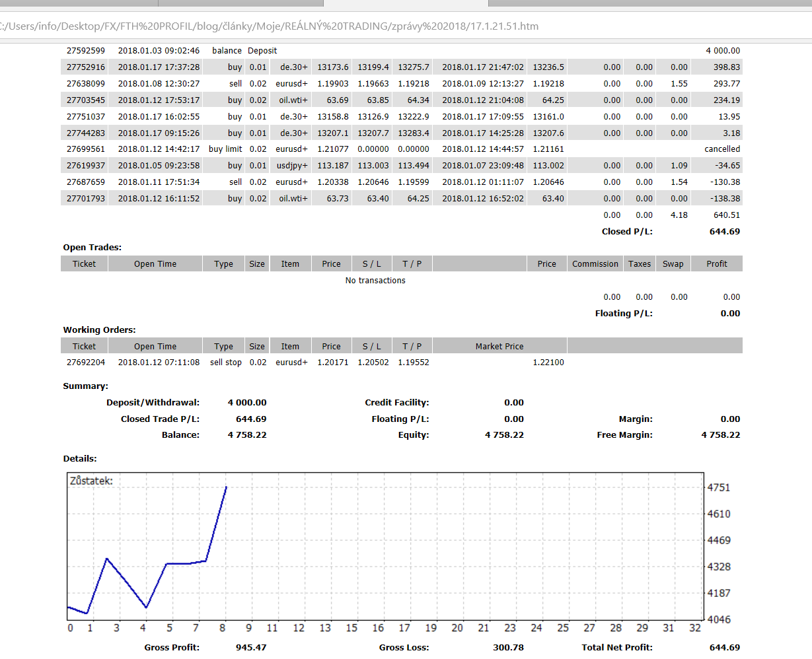This screenshot has height=659, width=812.
Task: Click market price 1.22100
Action: [548, 363]
